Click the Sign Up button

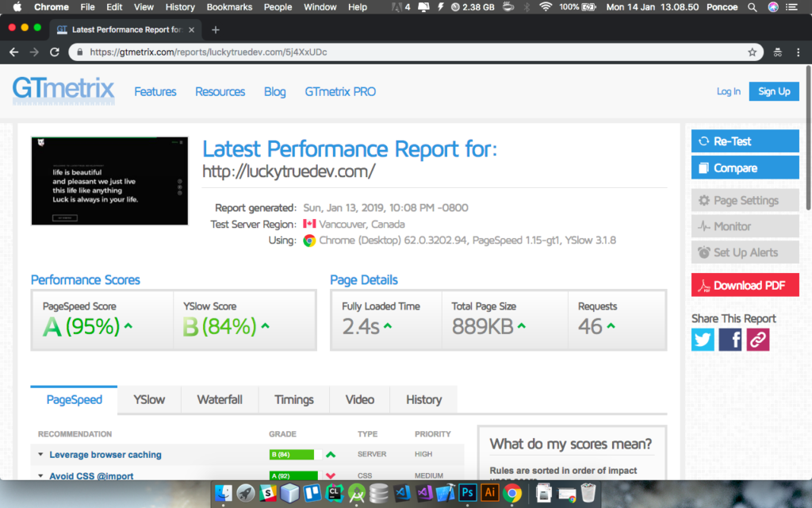click(x=774, y=91)
